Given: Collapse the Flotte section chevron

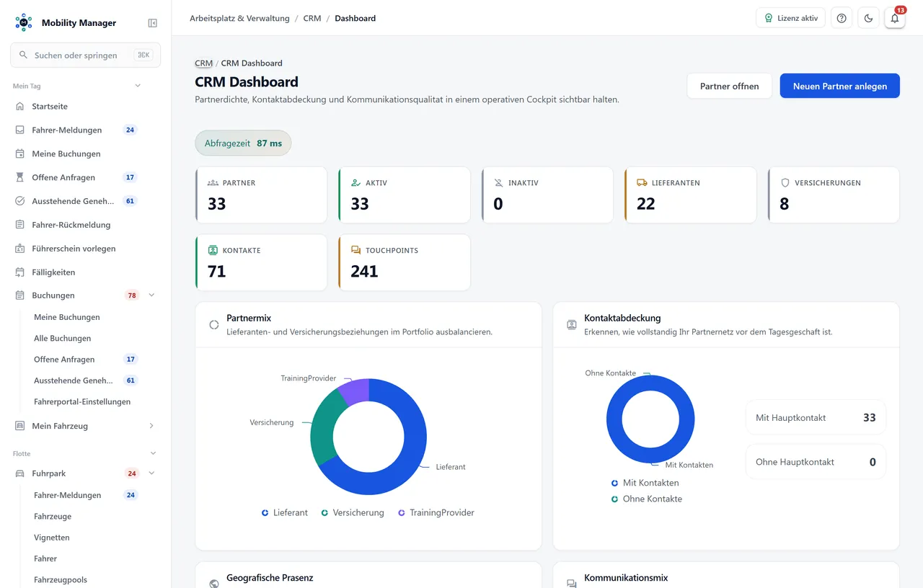Looking at the screenshot, I should click(x=153, y=453).
